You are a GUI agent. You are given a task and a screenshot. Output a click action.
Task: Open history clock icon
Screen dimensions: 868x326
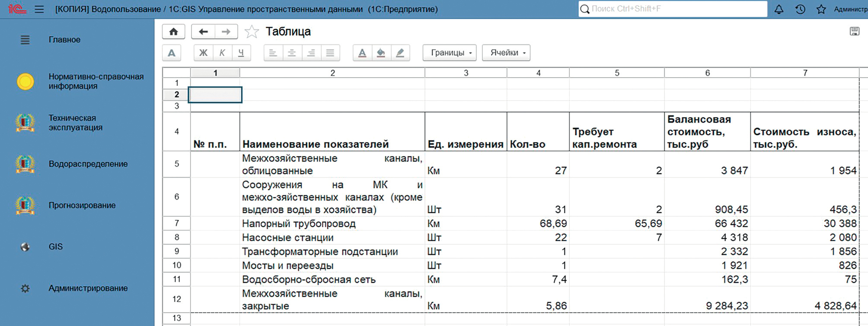coord(800,9)
